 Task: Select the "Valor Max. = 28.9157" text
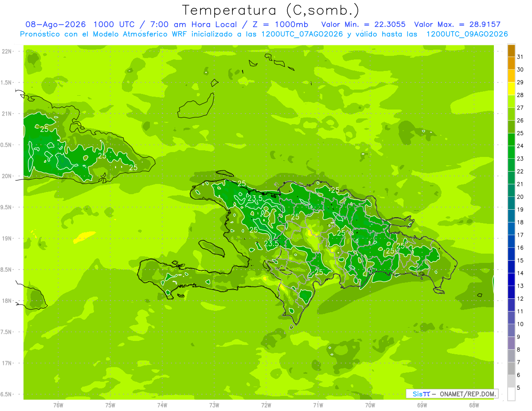457,24
